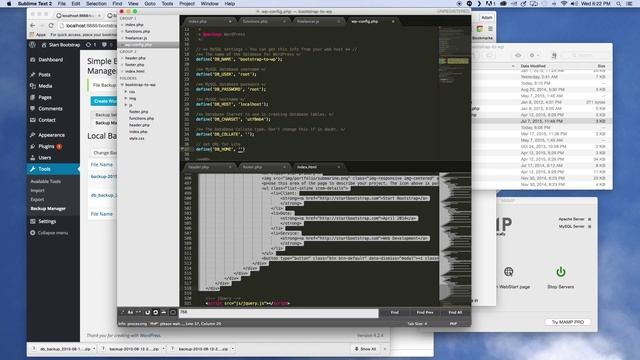This screenshot has width=640, height=360.
Task: Click the Contact mail icon in WordPress
Action: 33,120
